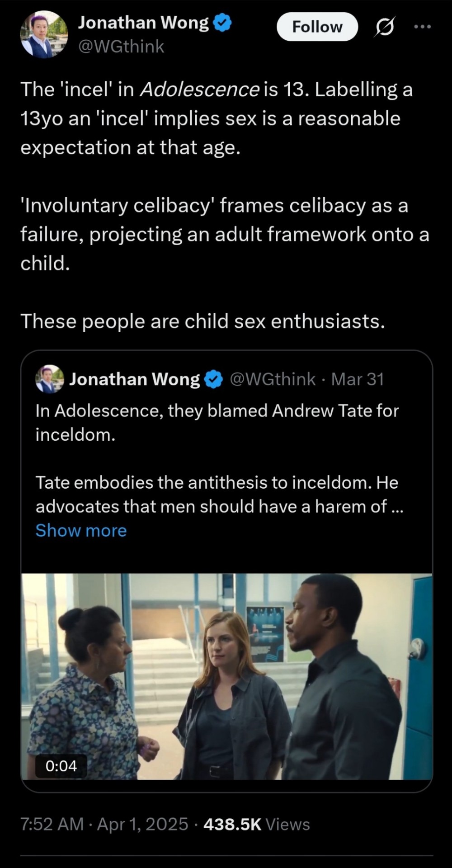Open the quoted text about blaming Andrew Tate
452x868 pixels.
(x=217, y=422)
